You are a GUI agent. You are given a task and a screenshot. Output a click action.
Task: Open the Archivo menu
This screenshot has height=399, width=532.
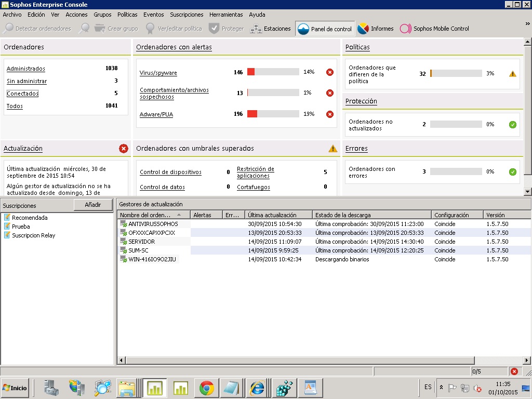point(12,15)
